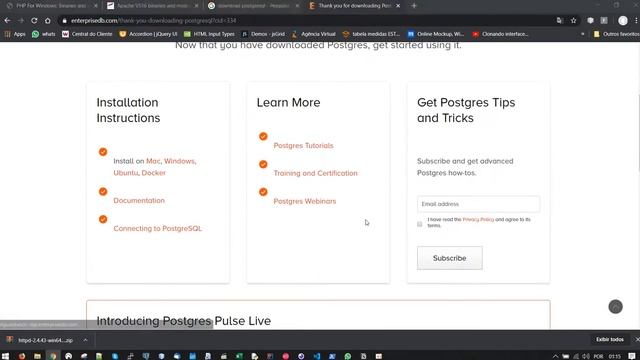This screenshot has width=640, height=360.
Task: Open the network icon in system tray
Action: coord(576,356)
